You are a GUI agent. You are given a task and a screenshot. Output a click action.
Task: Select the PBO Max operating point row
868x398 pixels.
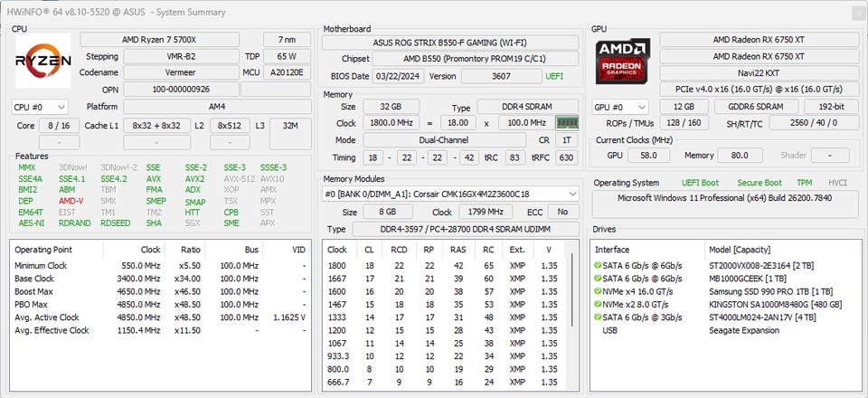[161, 305]
